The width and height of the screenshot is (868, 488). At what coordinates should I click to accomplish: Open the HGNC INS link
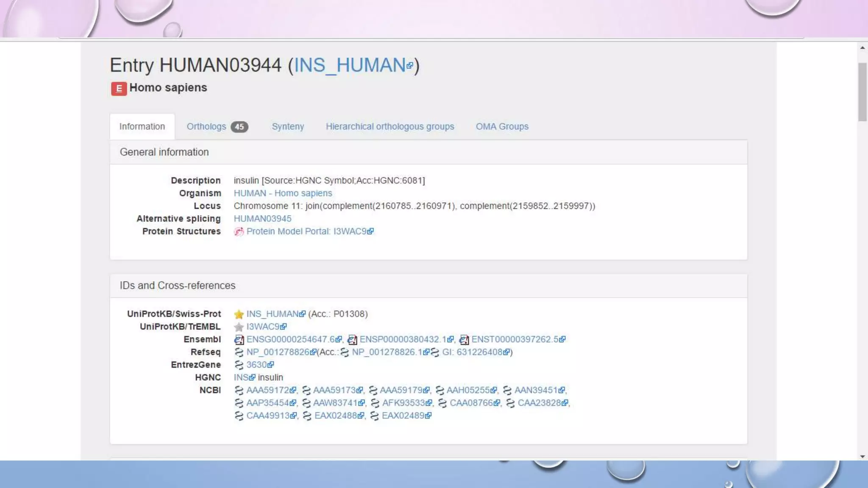(241, 377)
